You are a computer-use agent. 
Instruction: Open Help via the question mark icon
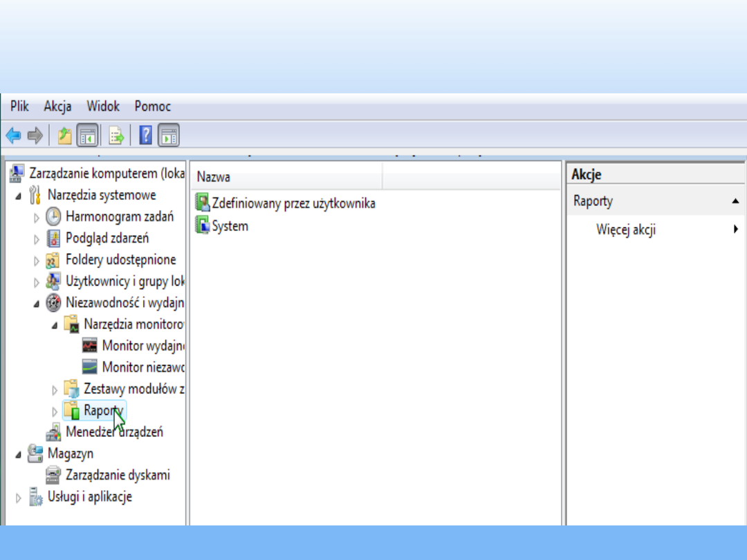(x=145, y=135)
